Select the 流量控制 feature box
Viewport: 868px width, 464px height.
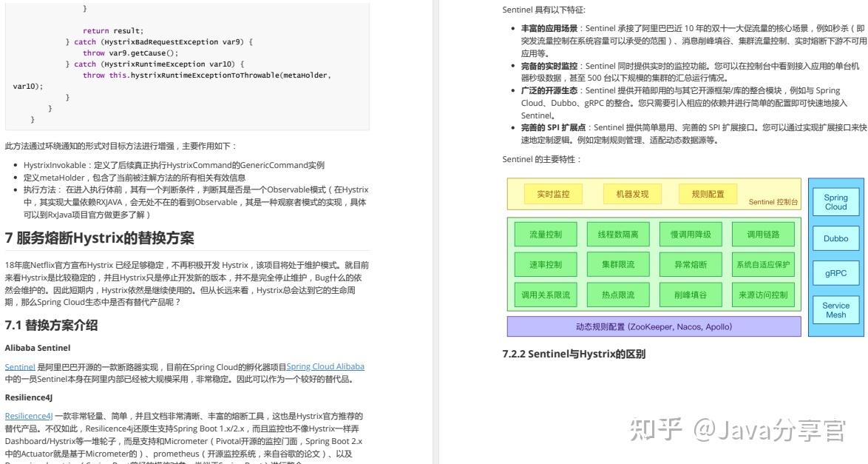tap(545, 235)
